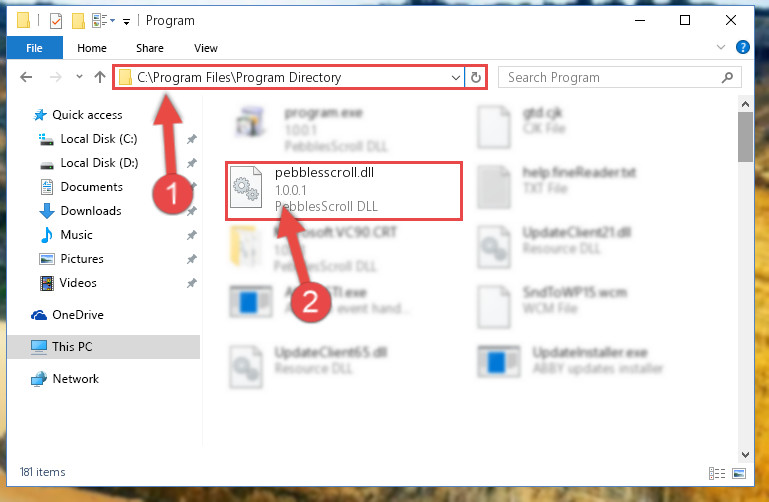Go up one folder level
Screen dimensions: 769x502
tap(100, 77)
